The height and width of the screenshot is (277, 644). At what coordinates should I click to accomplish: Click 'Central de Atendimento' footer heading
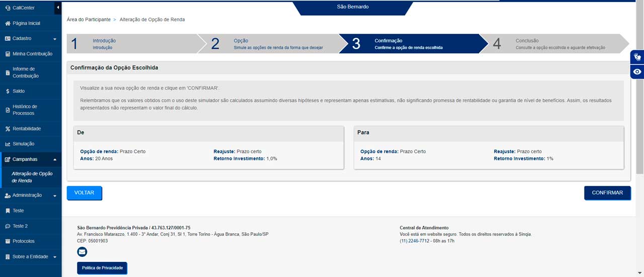click(424, 228)
